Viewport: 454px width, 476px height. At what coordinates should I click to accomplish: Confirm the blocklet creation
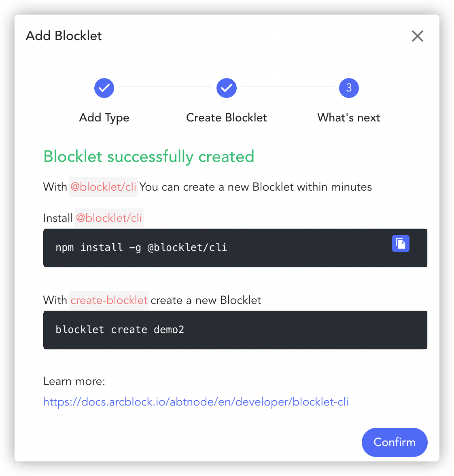point(395,442)
